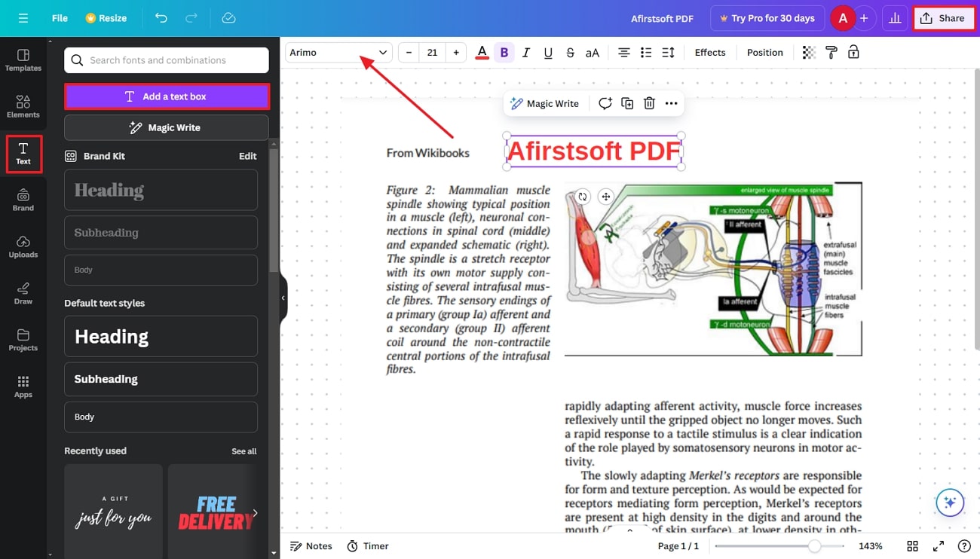Click the Resize option

(106, 18)
